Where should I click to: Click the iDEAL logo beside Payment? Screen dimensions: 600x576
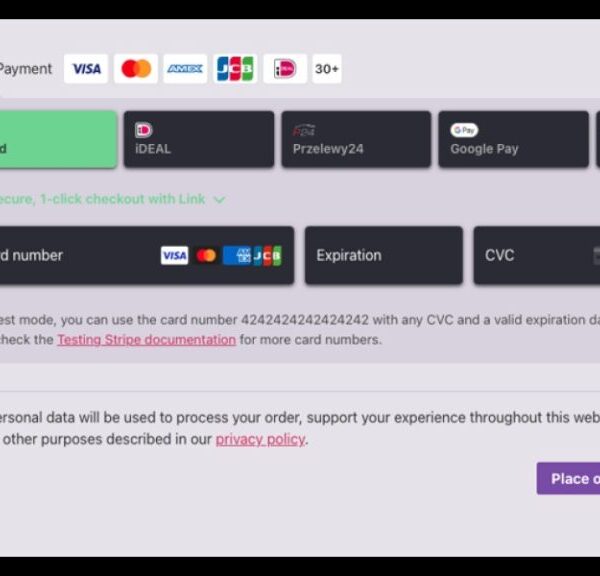pos(285,69)
